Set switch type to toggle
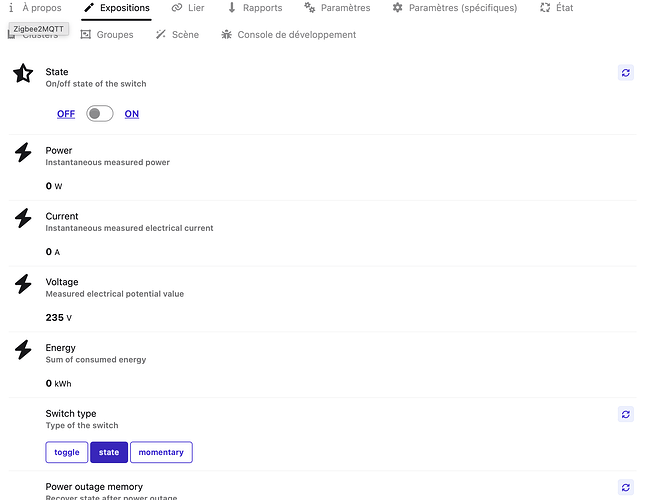 tap(67, 452)
